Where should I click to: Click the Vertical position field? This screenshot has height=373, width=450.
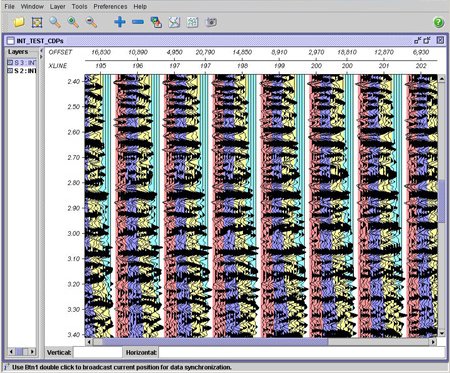[98, 352]
